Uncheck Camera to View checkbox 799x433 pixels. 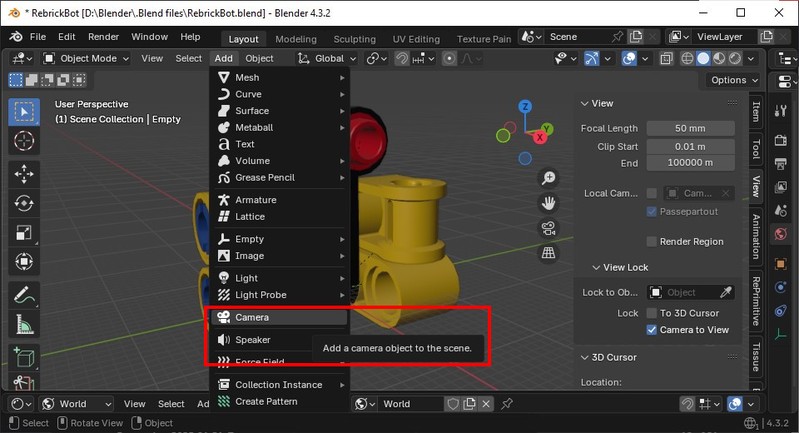coord(652,330)
